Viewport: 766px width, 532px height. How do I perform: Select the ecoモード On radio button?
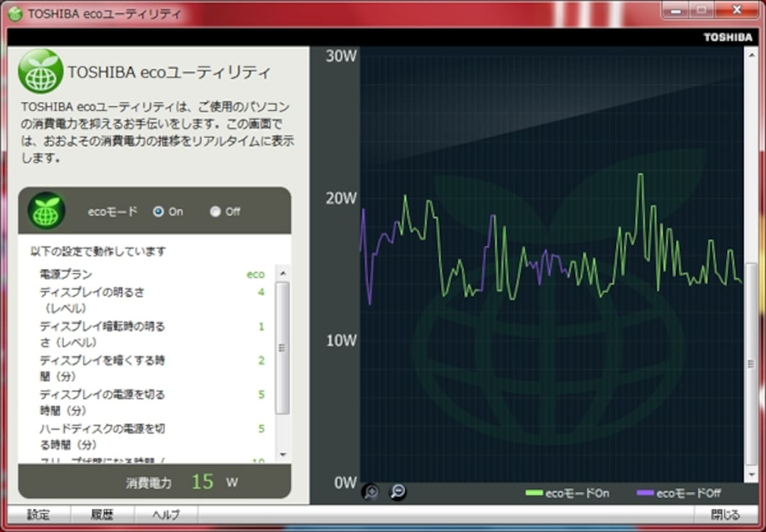158,212
